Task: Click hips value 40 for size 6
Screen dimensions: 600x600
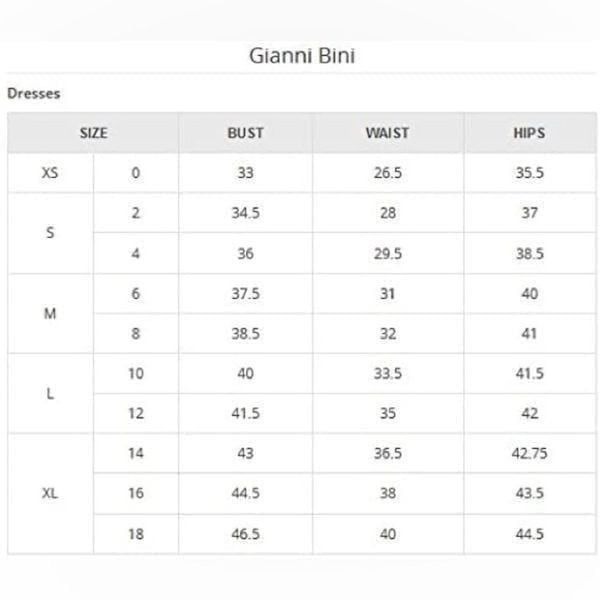Action: click(530, 293)
